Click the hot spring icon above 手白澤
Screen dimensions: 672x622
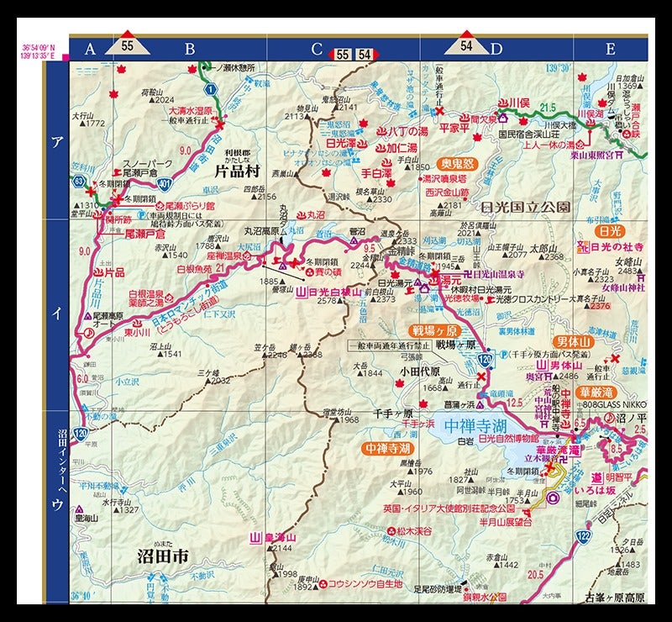tap(386, 162)
